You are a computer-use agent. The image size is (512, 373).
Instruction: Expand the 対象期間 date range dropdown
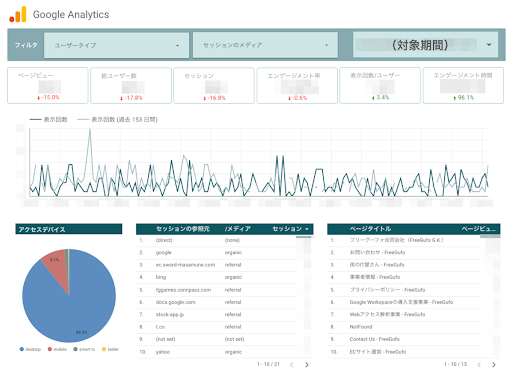(x=426, y=45)
